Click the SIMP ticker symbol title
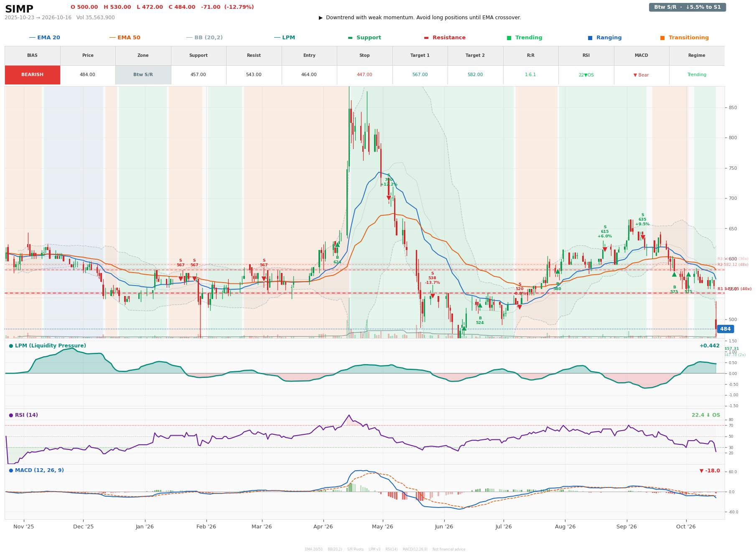Image resolution: width=756 pixels, height=556 pixels. coord(19,9)
